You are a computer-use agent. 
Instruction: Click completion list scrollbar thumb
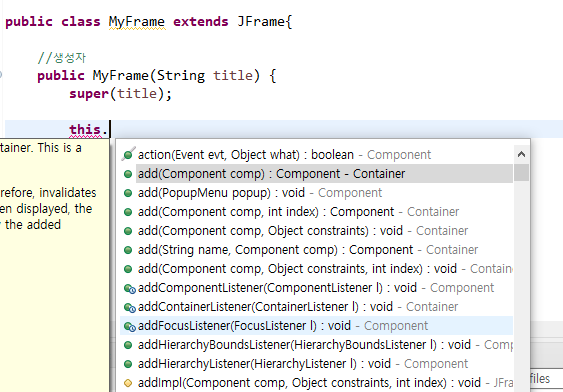[x=521, y=173]
